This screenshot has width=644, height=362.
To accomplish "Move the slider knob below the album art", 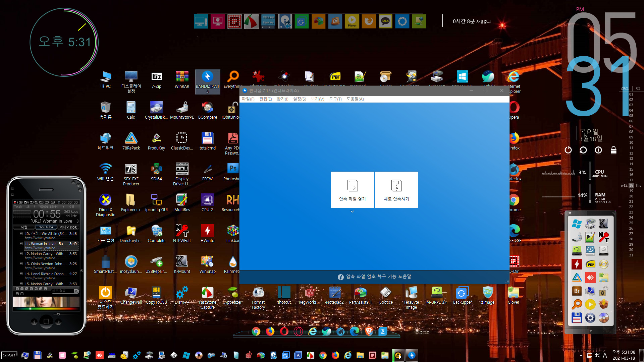I will (x=58, y=314).
